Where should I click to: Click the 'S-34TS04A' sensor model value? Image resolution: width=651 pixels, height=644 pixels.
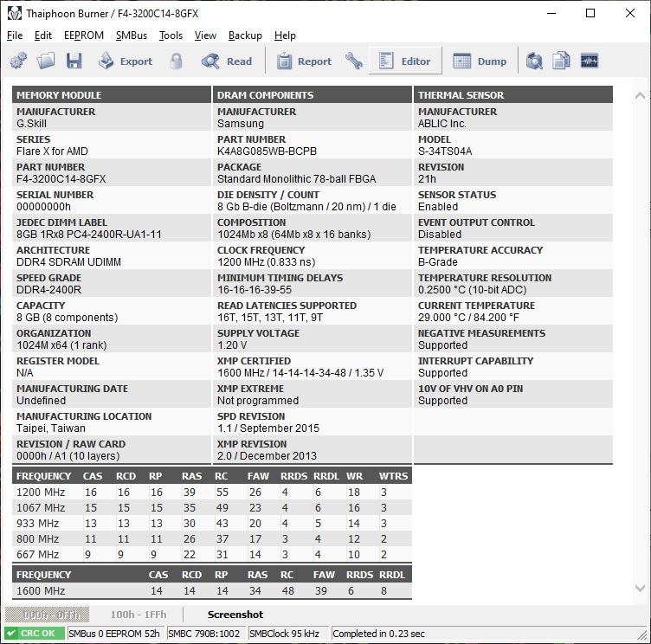[x=445, y=151]
